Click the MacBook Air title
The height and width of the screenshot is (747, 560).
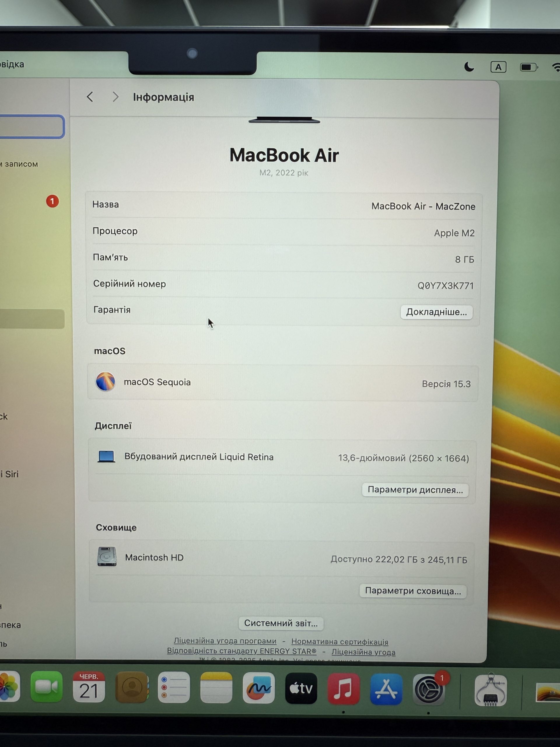284,155
